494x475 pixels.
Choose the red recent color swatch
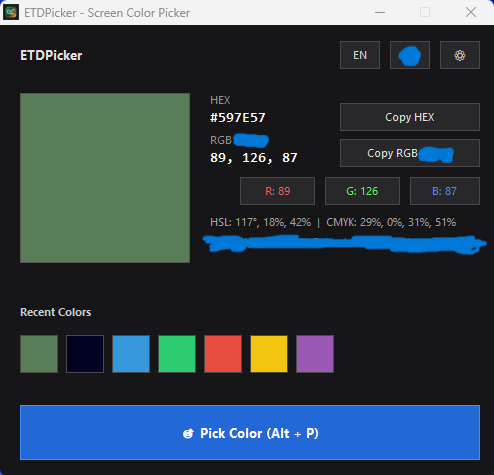[223, 354]
